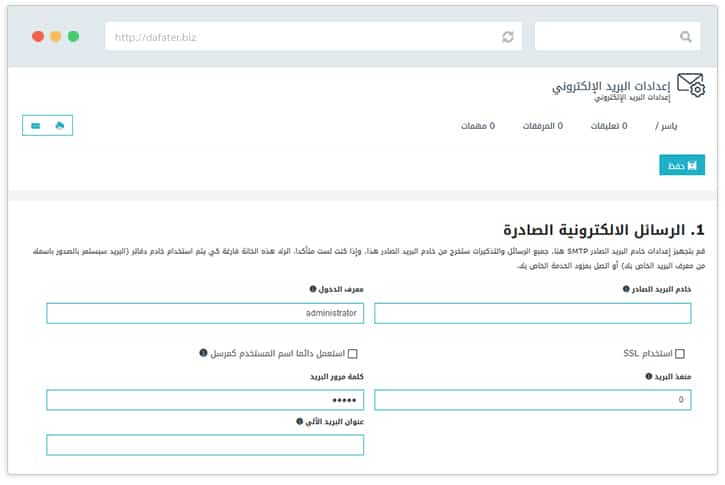Click the info icon beside the username-as-sender option

pyautogui.click(x=203, y=353)
